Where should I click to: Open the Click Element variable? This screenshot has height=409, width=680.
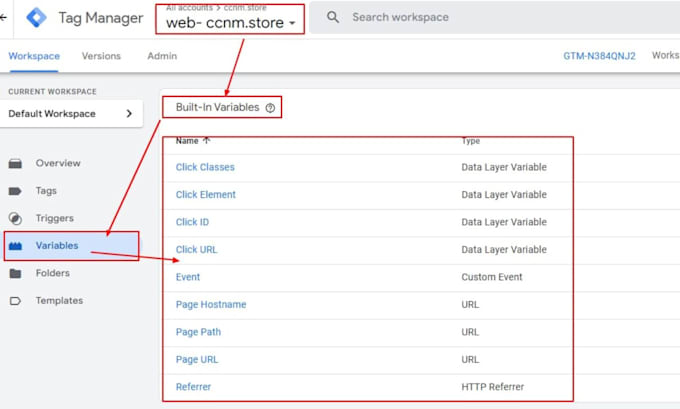[x=206, y=195]
